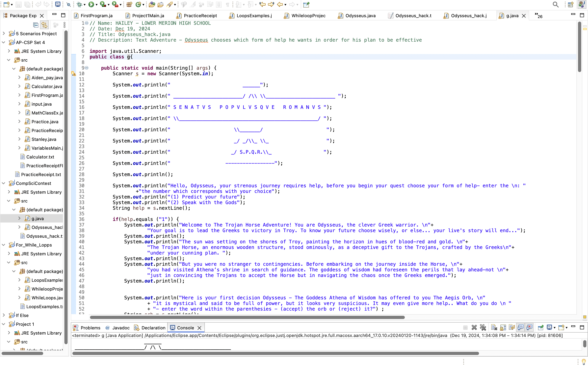This screenshot has width=588, height=367.
Task: Toggle Scroll Lock in the console toolbar
Action: coord(503,327)
